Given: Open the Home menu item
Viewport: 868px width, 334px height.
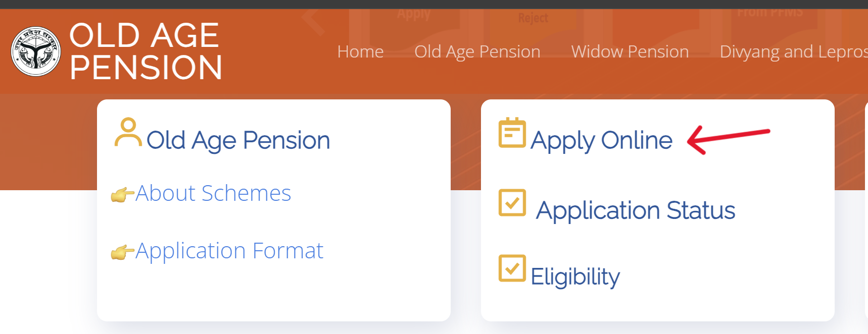Looking at the screenshot, I should 360,51.
